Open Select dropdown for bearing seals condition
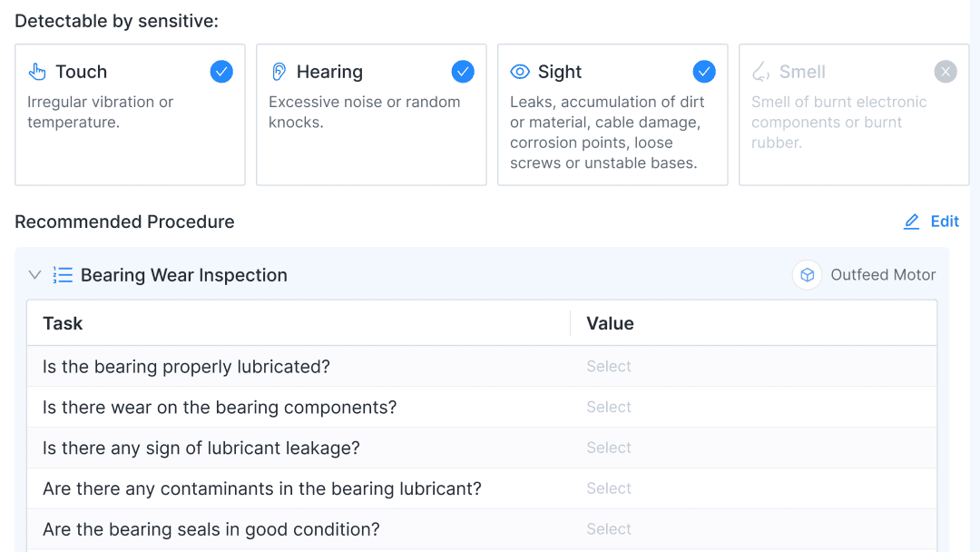Viewport: 980px width, 552px height. [609, 529]
